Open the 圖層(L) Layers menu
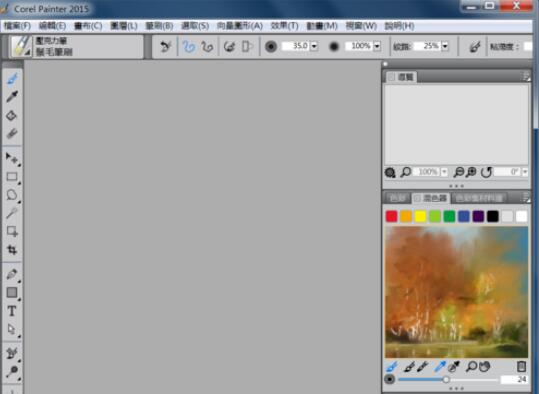This screenshot has height=394, width=539. [124, 26]
